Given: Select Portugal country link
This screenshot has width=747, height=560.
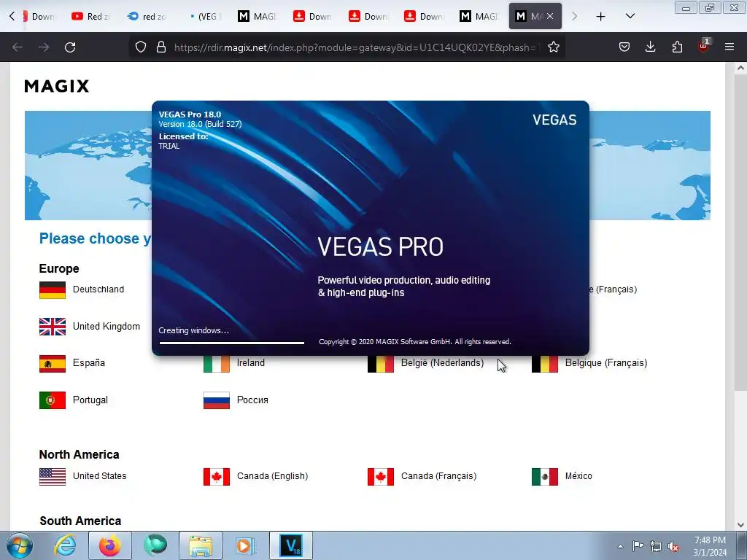Looking at the screenshot, I should pos(90,400).
